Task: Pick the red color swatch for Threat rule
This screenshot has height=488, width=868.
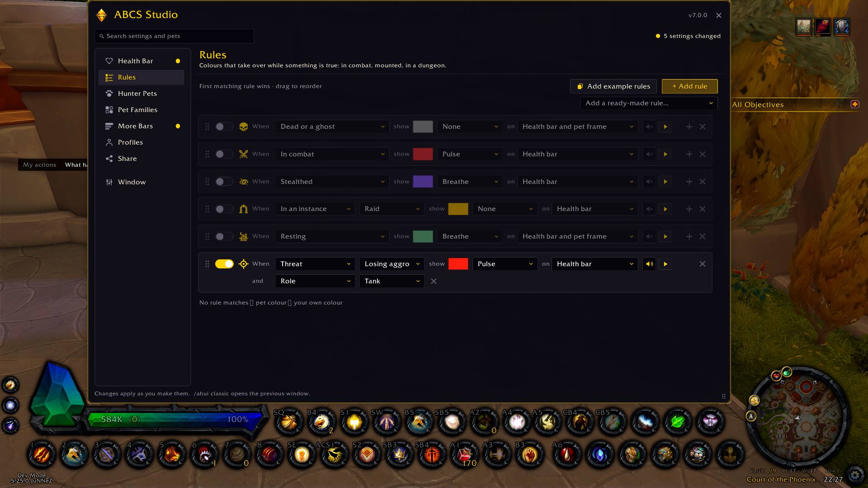Action: 458,264
